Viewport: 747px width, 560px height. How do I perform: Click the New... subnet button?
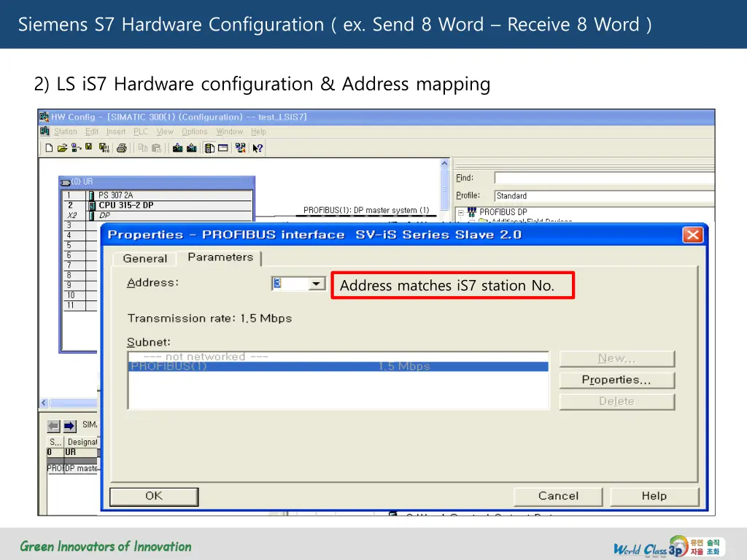point(617,359)
